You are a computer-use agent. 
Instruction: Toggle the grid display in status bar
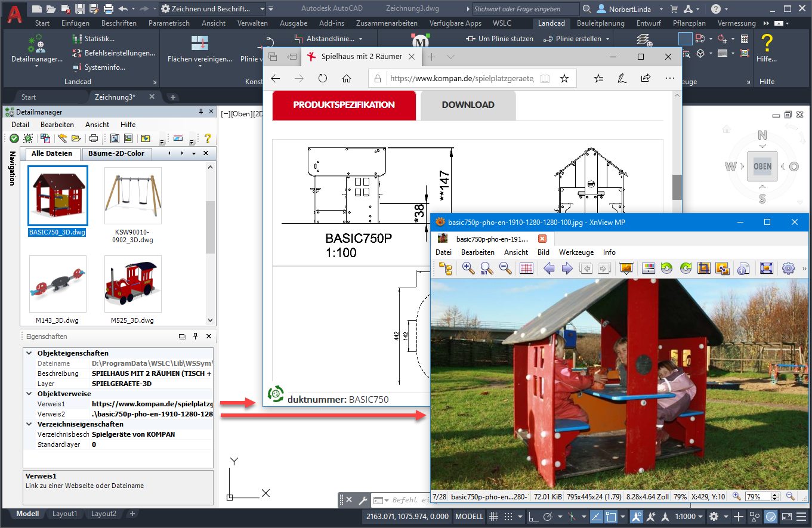tap(493, 517)
